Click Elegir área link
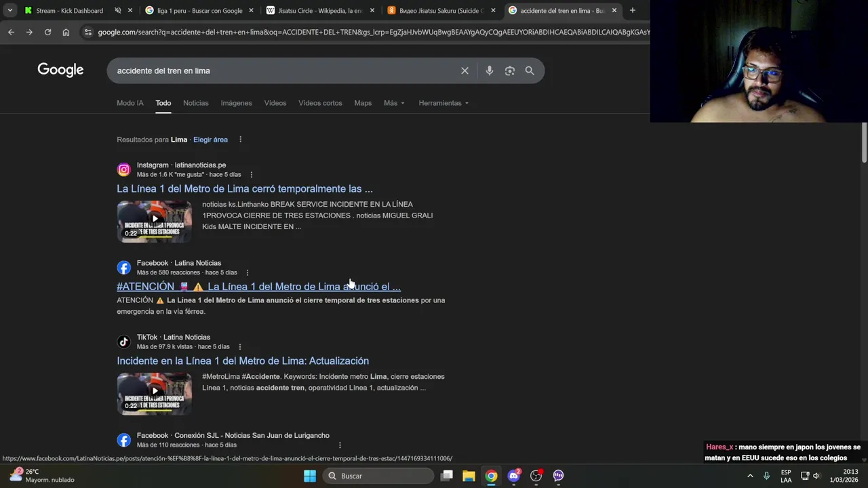 point(210,140)
